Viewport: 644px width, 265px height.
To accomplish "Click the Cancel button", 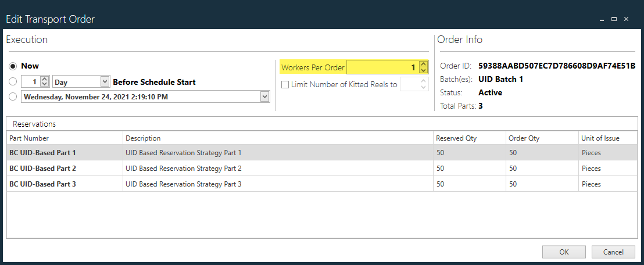I will coord(613,252).
